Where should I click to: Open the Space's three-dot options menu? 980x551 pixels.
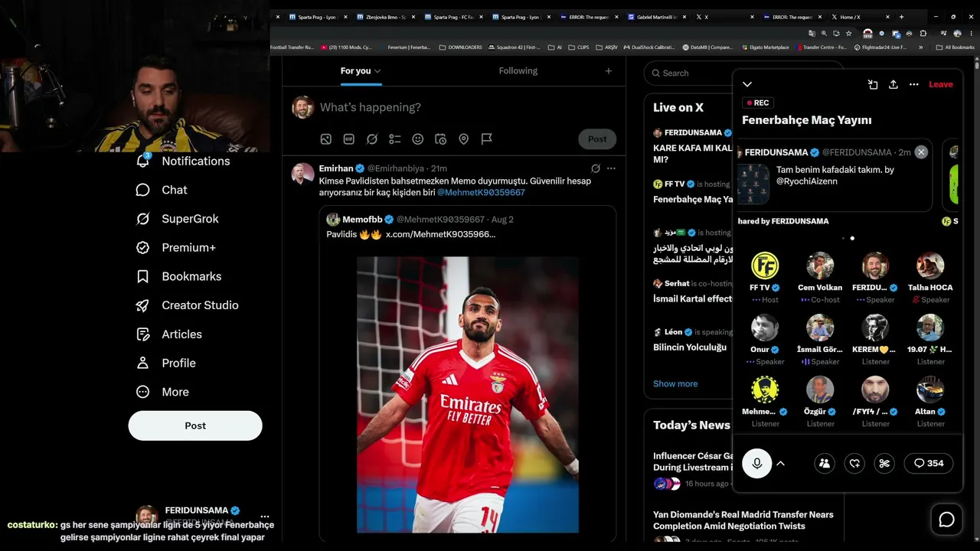tap(914, 85)
